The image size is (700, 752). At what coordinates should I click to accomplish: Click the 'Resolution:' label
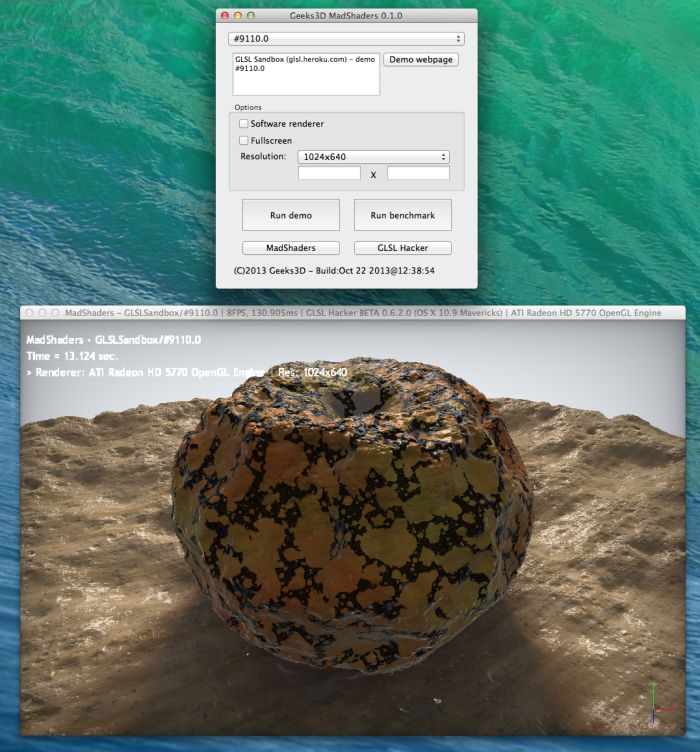point(263,156)
